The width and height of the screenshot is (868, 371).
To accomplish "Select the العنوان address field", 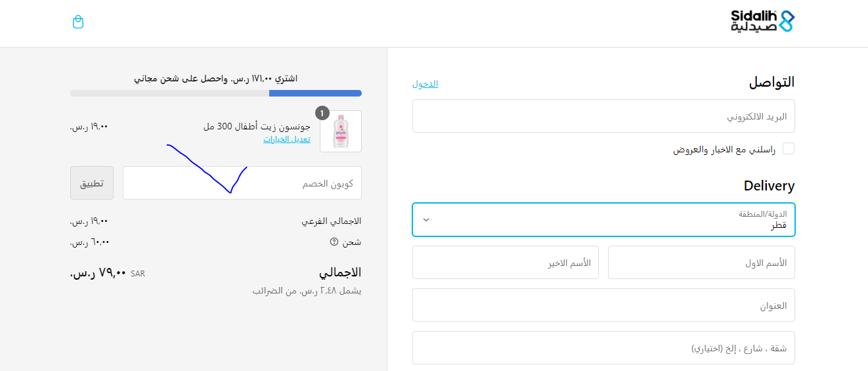I will tap(603, 305).
